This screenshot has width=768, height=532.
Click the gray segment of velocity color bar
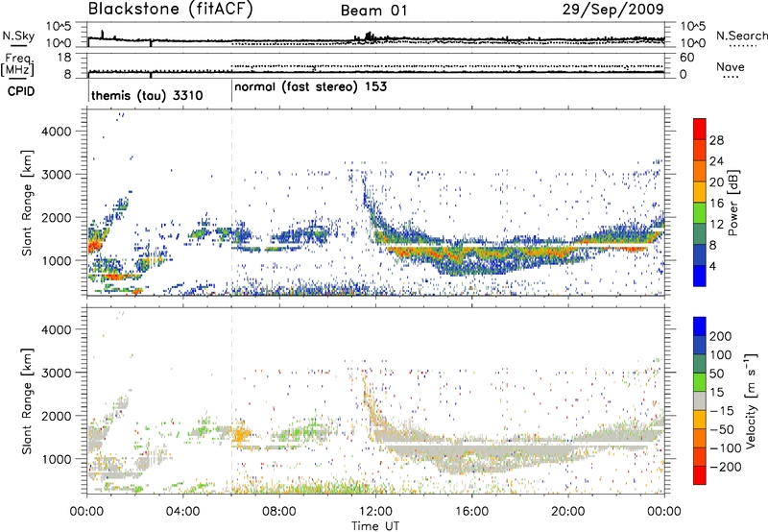700,400
